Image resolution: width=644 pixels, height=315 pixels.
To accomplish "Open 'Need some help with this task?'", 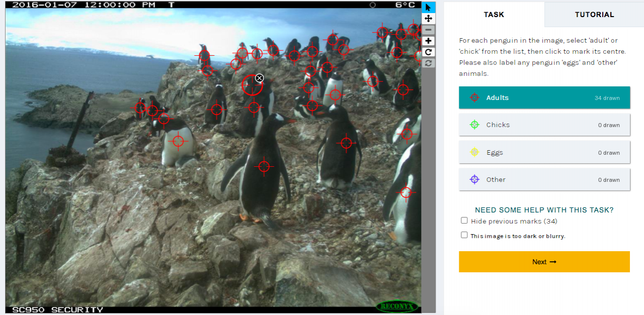I will 544,210.
